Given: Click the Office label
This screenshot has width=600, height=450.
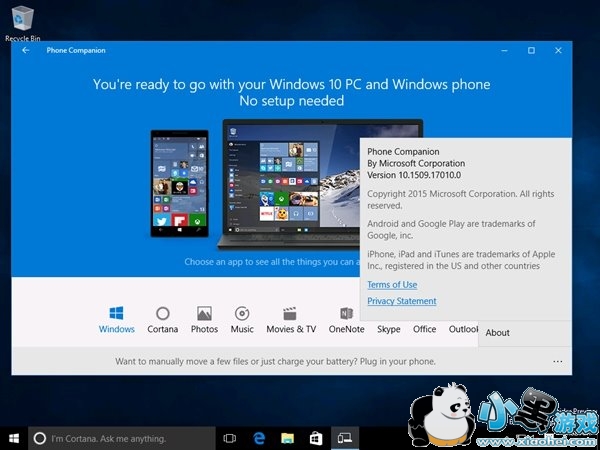Looking at the screenshot, I should tap(424, 329).
